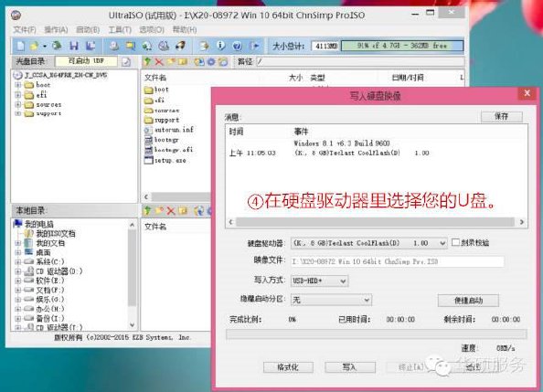Select 办公(H:) drive in the local tree
The width and height of the screenshot is (543, 392).
click(44, 309)
